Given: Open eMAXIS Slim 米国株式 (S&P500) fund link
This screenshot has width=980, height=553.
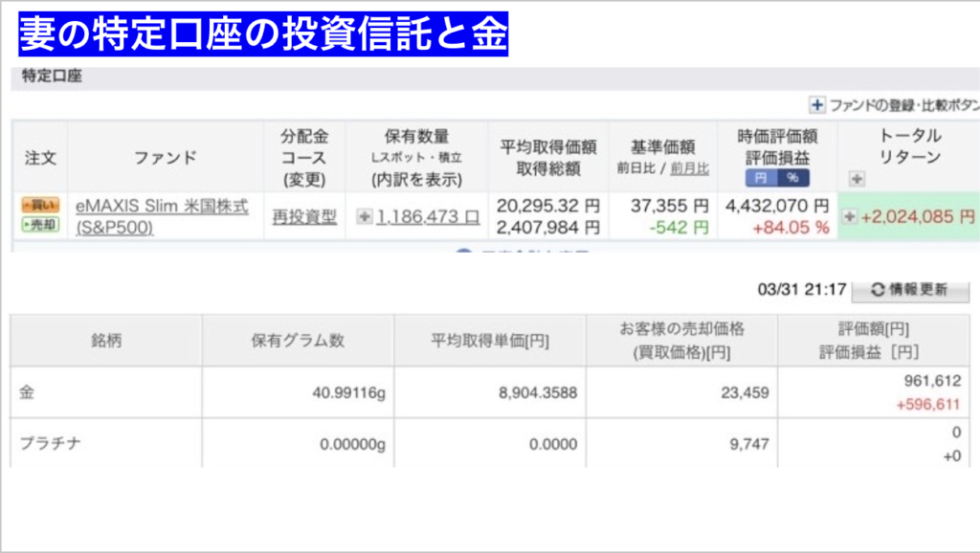Looking at the screenshot, I should (162, 217).
